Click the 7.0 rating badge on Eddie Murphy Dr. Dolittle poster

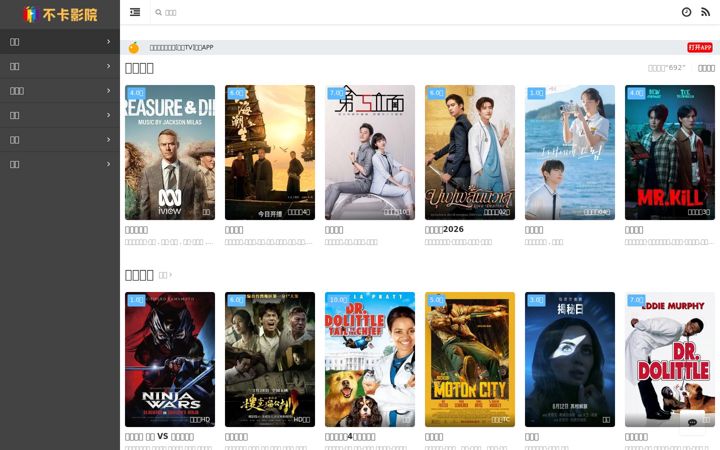tap(636, 300)
